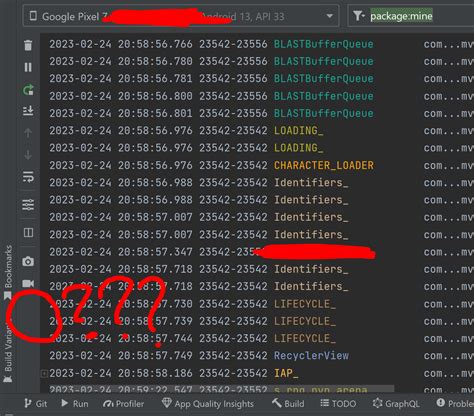Open the TODO tool window
Image resolution: width=474 pixels, height=416 pixels.
(x=338, y=404)
